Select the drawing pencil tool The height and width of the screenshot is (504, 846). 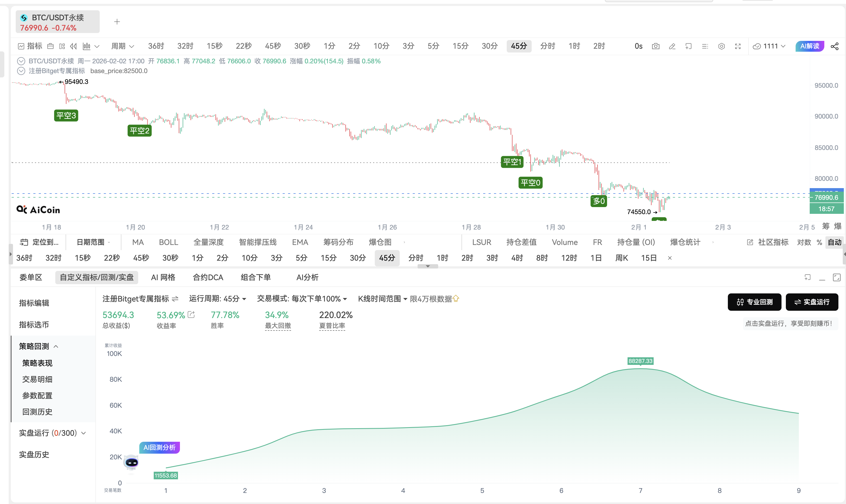pos(672,46)
